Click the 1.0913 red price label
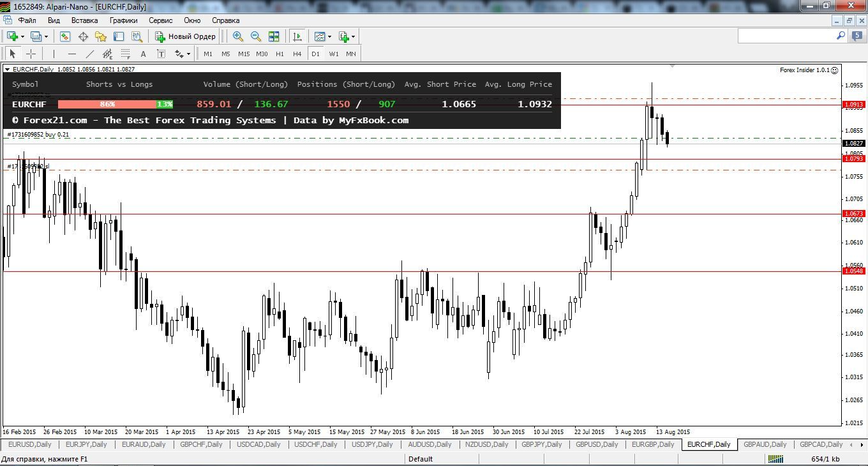The image size is (868, 466). click(x=854, y=104)
